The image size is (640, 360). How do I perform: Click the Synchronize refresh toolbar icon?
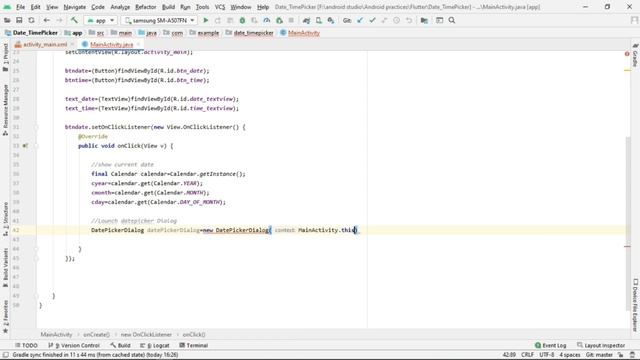point(31,20)
